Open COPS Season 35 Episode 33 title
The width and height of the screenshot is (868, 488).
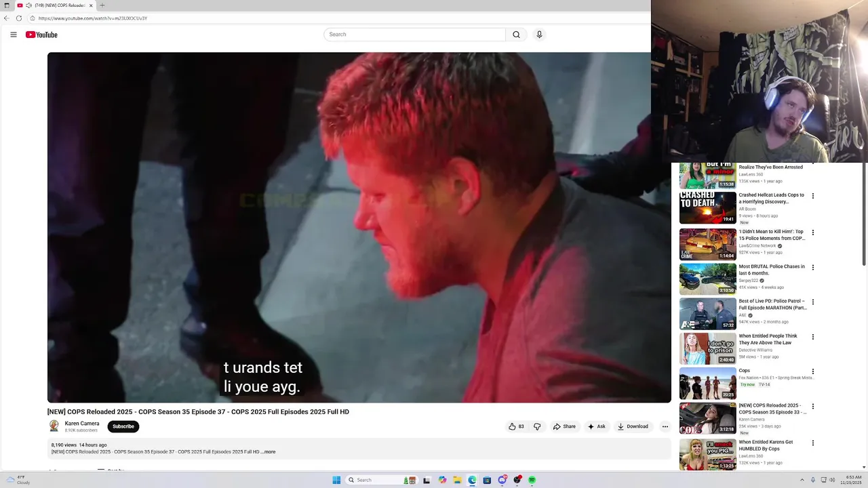pos(772,409)
